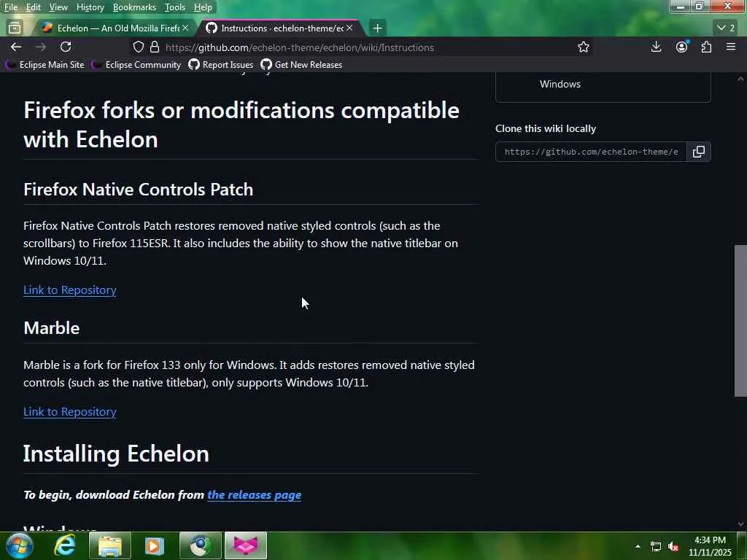The image size is (747, 560).
Task: Bookmark this page with star icon
Action: [584, 47]
